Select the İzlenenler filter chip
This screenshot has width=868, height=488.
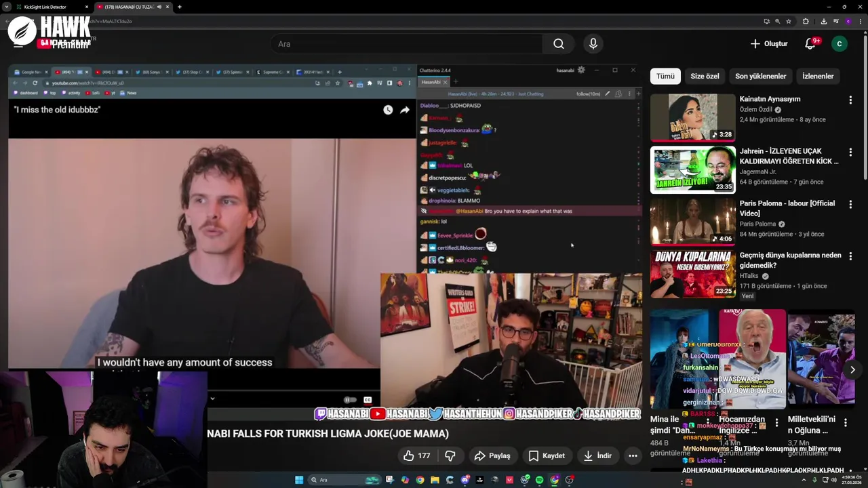click(818, 76)
